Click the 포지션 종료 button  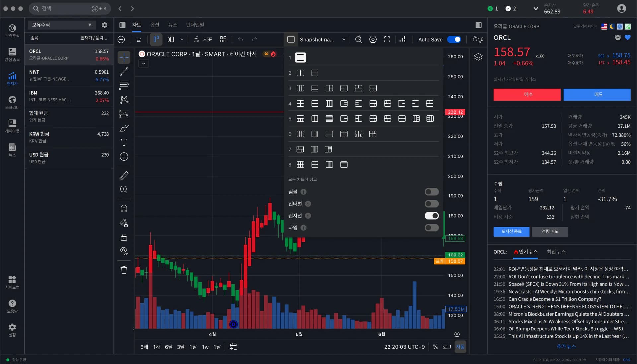(511, 231)
